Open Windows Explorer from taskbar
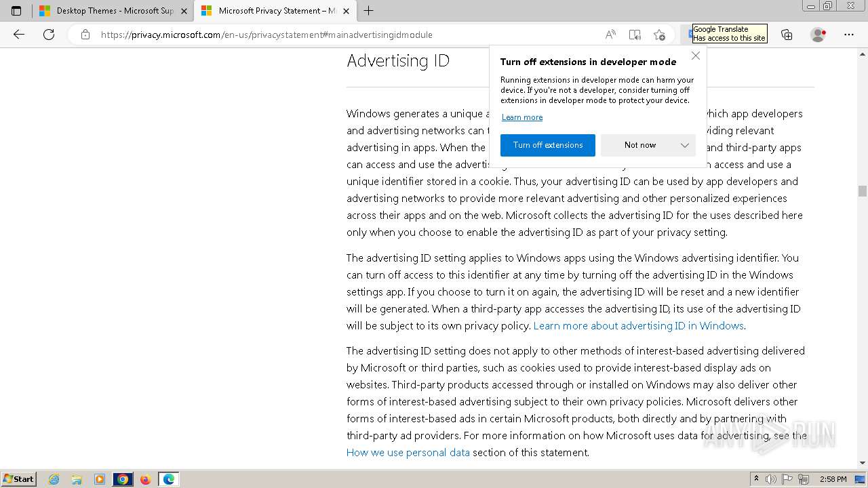Image resolution: width=868 pixels, height=488 pixels. point(77,479)
